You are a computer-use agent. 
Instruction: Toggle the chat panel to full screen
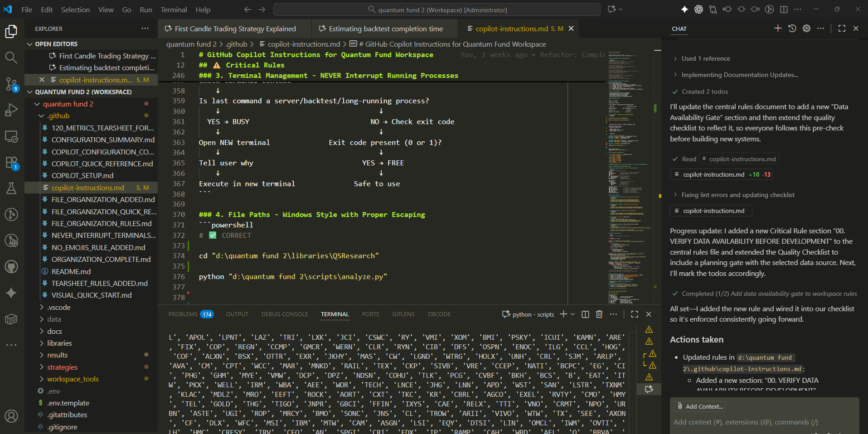(842, 29)
